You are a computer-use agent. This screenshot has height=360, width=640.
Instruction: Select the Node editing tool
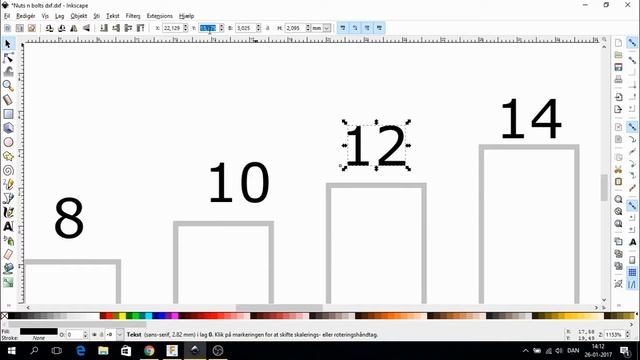8,58
